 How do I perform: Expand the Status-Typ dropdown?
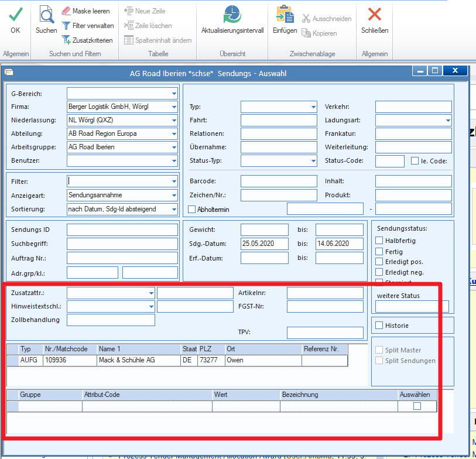click(313, 161)
